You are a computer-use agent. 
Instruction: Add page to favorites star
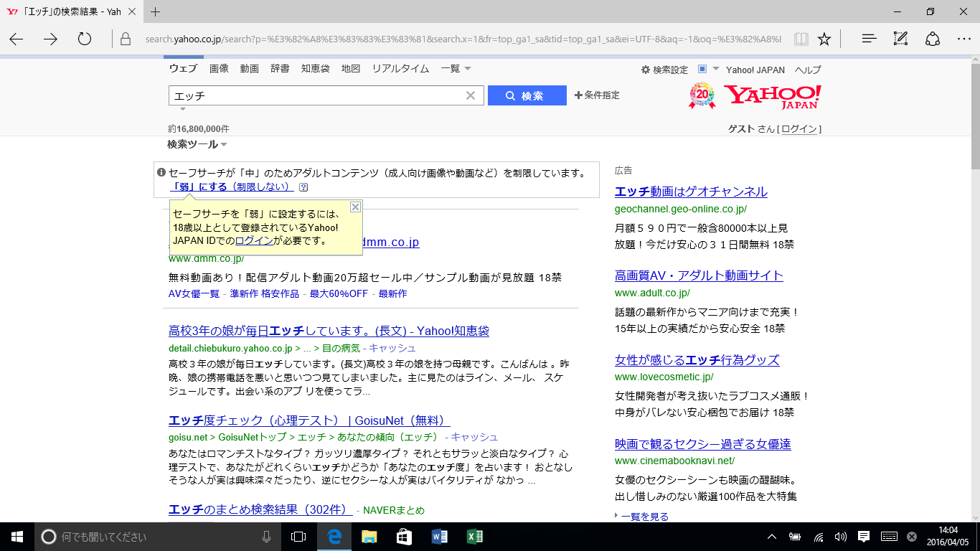824,39
